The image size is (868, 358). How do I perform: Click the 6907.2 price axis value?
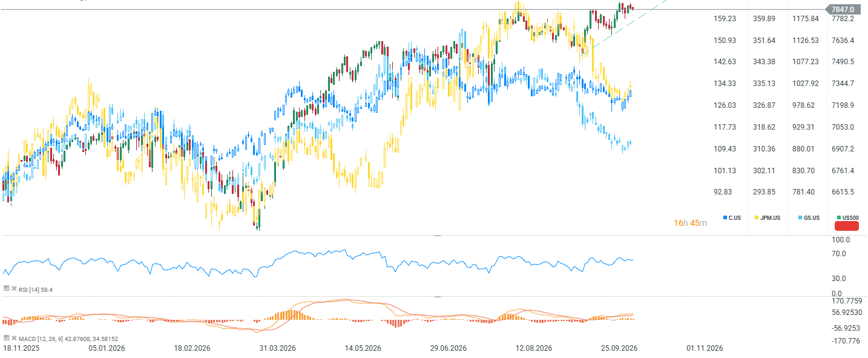click(x=843, y=149)
